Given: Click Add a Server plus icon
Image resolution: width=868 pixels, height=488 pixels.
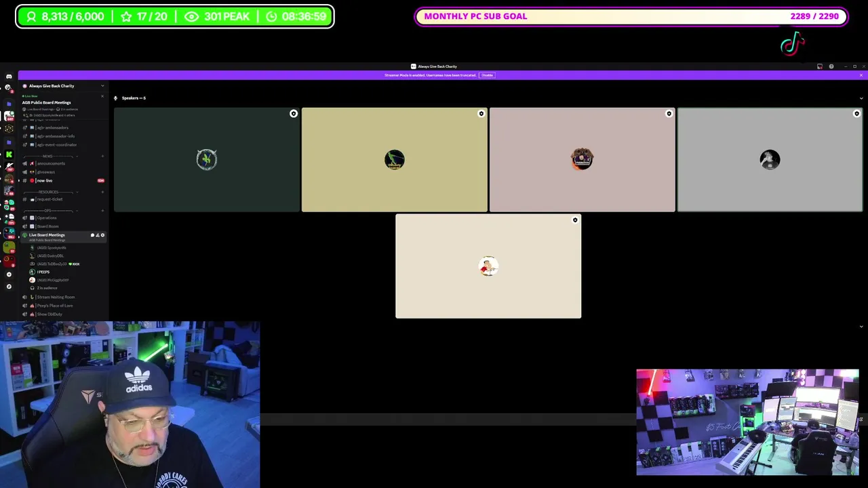Looking at the screenshot, I should (x=9, y=274).
